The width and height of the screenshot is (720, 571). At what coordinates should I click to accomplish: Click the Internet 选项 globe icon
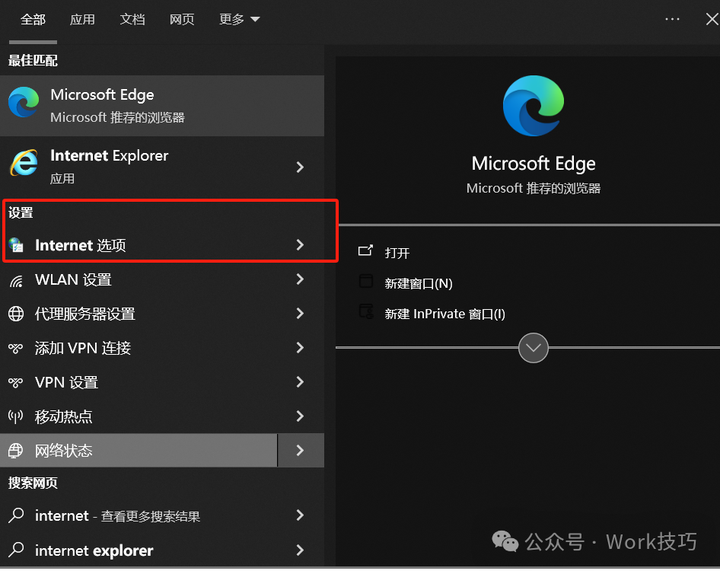(16, 245)
